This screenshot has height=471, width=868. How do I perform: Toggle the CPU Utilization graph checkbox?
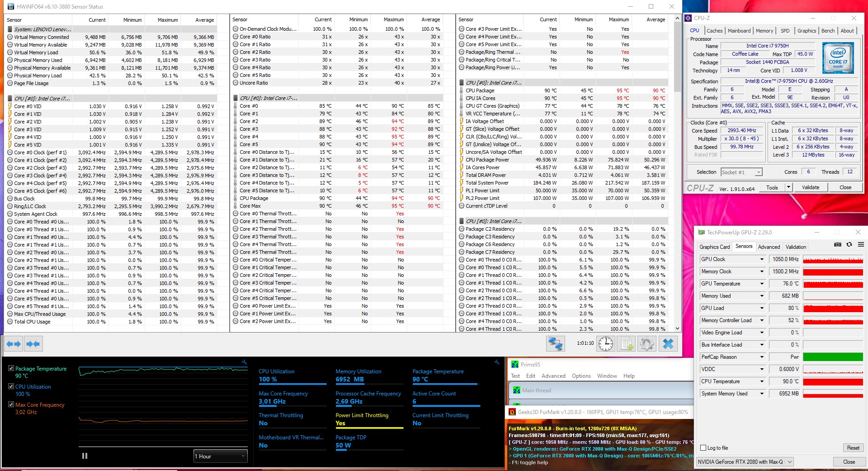pos(11,386)
